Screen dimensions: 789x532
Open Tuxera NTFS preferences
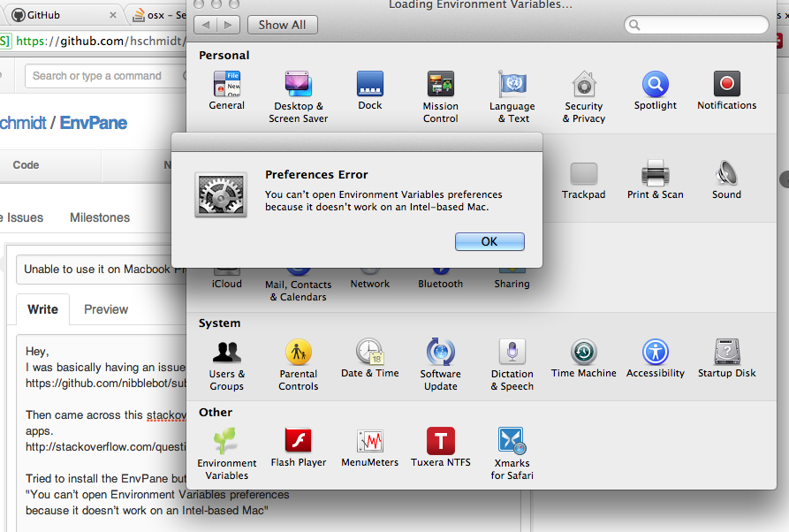coord(440,447)
